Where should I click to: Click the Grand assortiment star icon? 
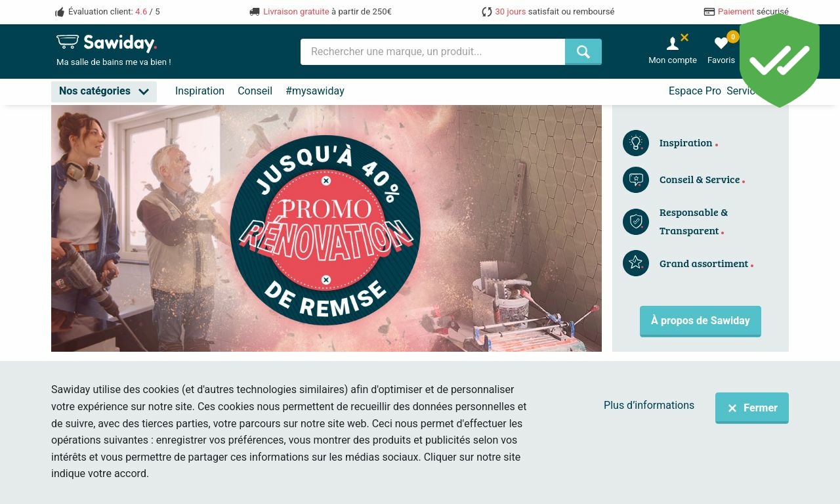[636, 263]
